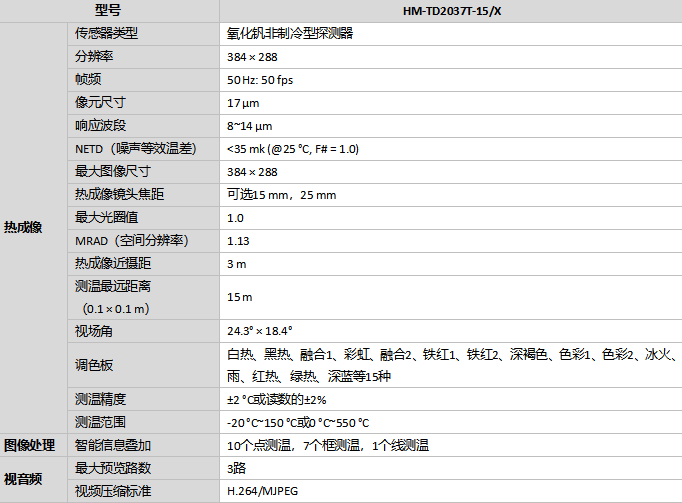Select the 17 μm value
The height and width of the screenshot is (503, 682).
click(243, 103)
